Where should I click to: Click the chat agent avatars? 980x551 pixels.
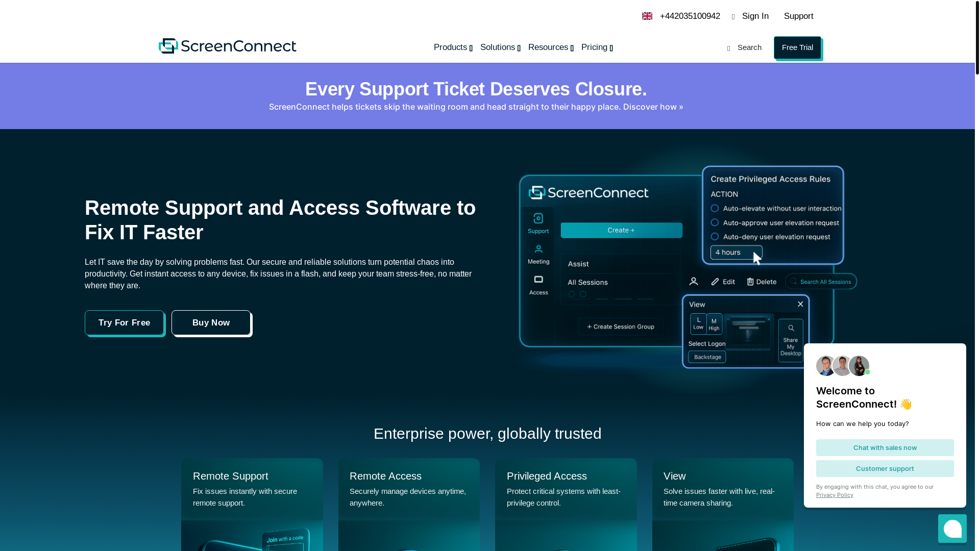click(x=843, y=366)
